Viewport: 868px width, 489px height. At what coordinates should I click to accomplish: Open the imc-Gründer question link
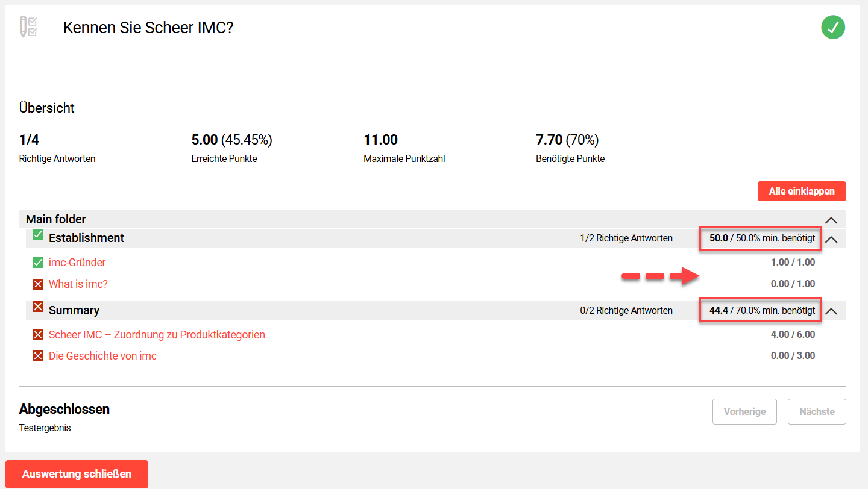pyautogui.click(x=77, y=263)
